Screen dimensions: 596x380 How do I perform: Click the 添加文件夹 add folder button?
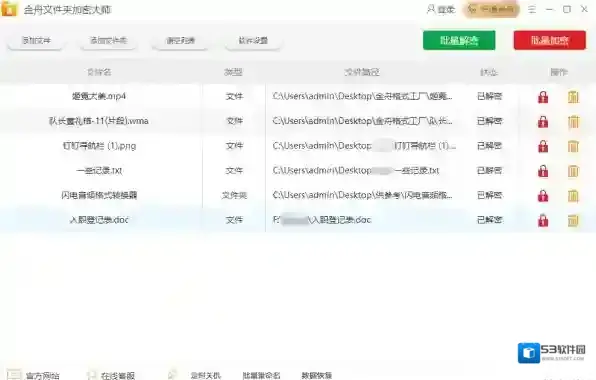pos(108,40)
